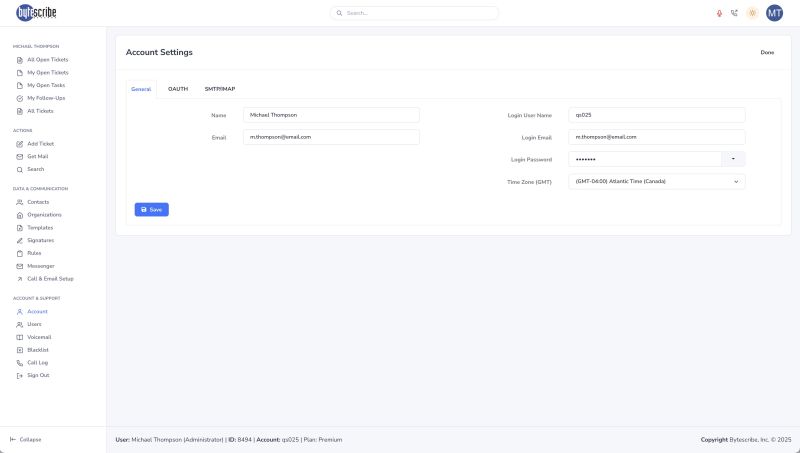Switch to the SMTP/IMAP tab
This screenshot has width=800, height=453.
219,89
